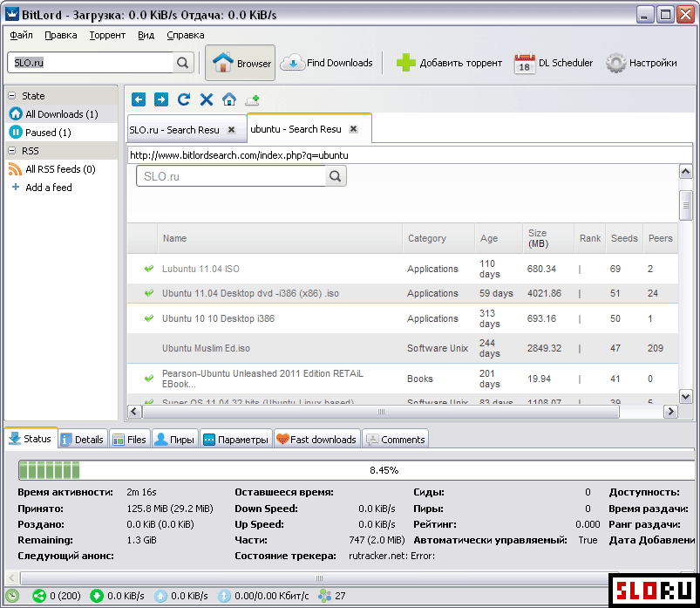Click the clock icon in status bar
This screenshot has height=608, width=700.
click(x=12, y=596)
